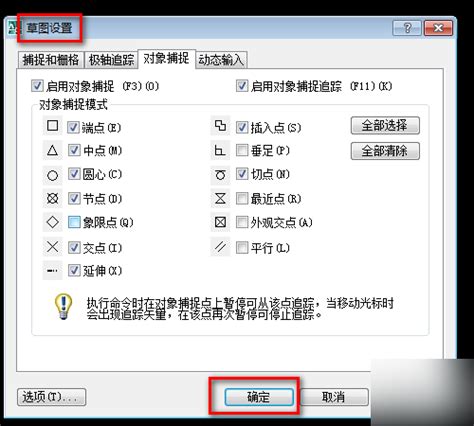
Task: Click the Parallel (平行) slashes icon
Action: click(220, 247)
